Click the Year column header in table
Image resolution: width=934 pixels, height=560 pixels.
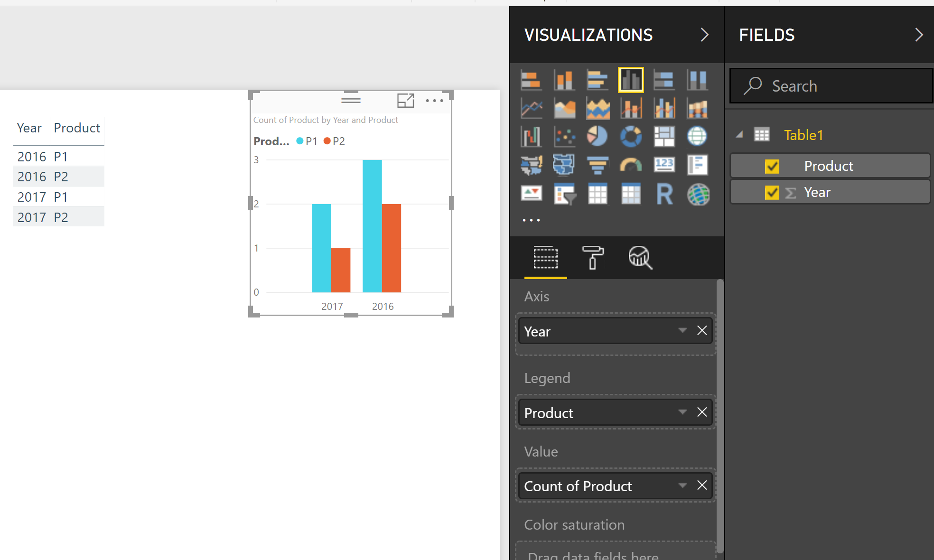pos(29,128)
